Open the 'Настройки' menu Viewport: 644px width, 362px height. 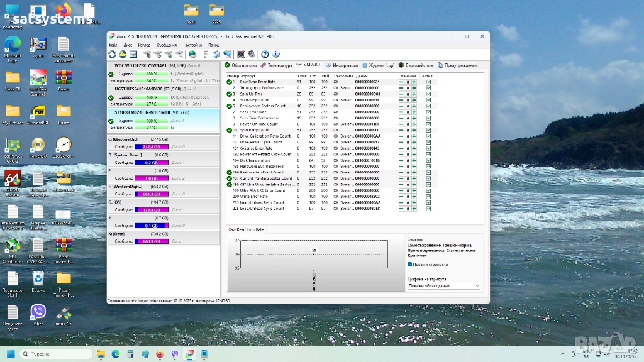pos(192,45)
